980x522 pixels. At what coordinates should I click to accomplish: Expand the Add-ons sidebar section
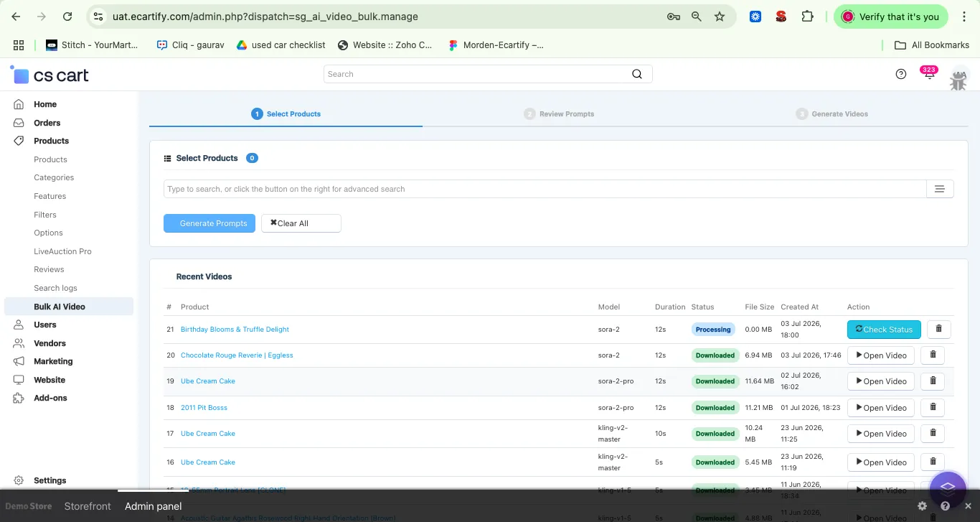tap(50, 398)
